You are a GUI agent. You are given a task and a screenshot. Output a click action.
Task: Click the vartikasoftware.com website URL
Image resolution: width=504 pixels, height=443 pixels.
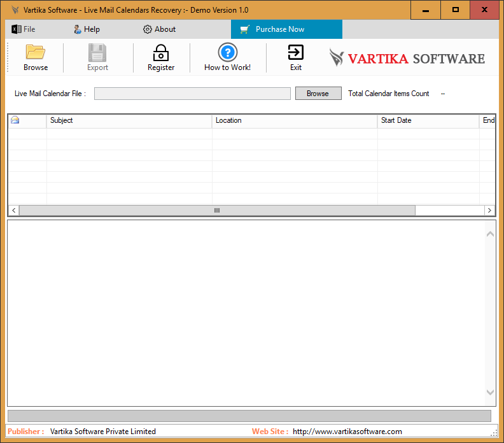(x=347, y=432)
